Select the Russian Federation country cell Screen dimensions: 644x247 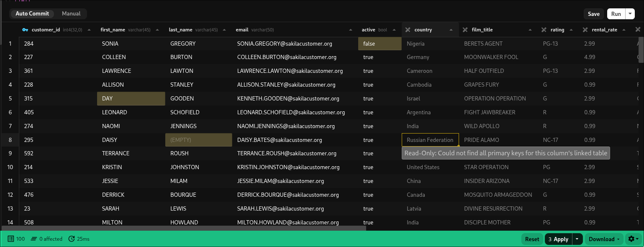(x=430, y=139)
